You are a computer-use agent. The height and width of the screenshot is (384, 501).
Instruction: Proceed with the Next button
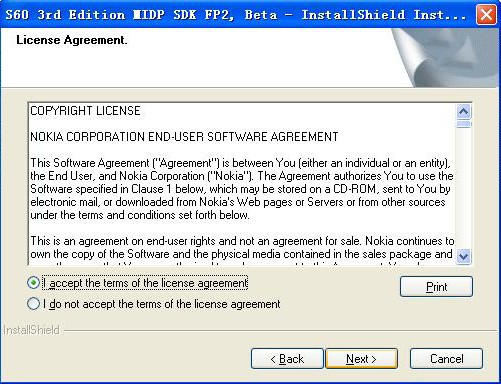click(x=361, y=359)
